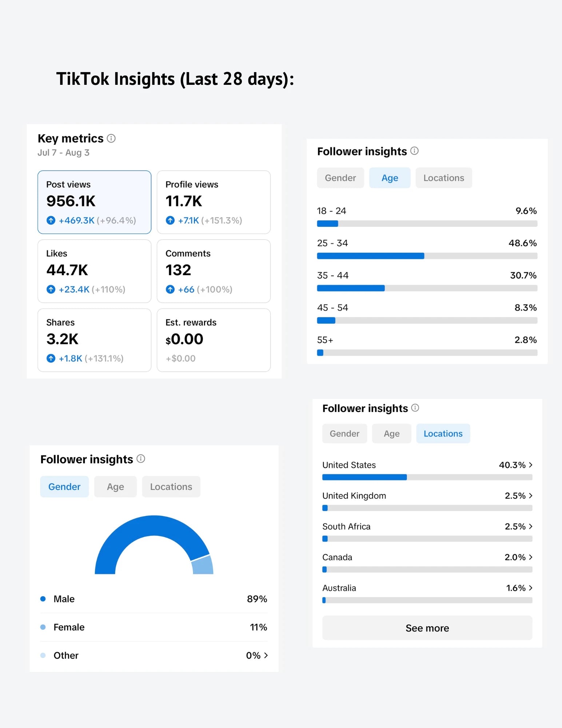Image resolution: width=562 pixels, height=728 pixels.
Task: Switch to Locations tab in top-right panel
Action: tap(444, 178)
